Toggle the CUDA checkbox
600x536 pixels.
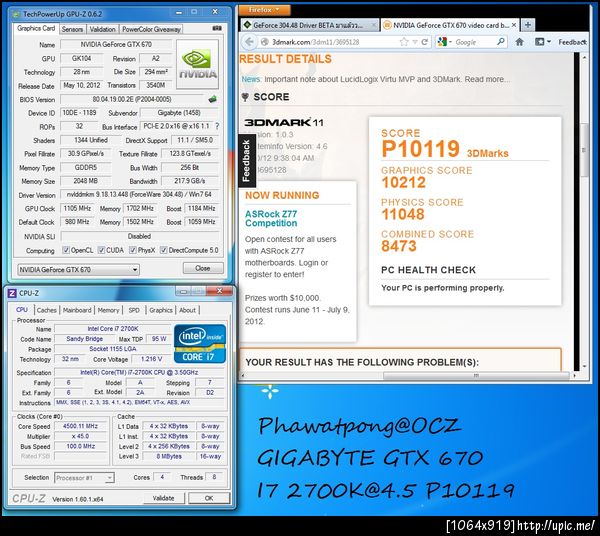coord(101,250)
